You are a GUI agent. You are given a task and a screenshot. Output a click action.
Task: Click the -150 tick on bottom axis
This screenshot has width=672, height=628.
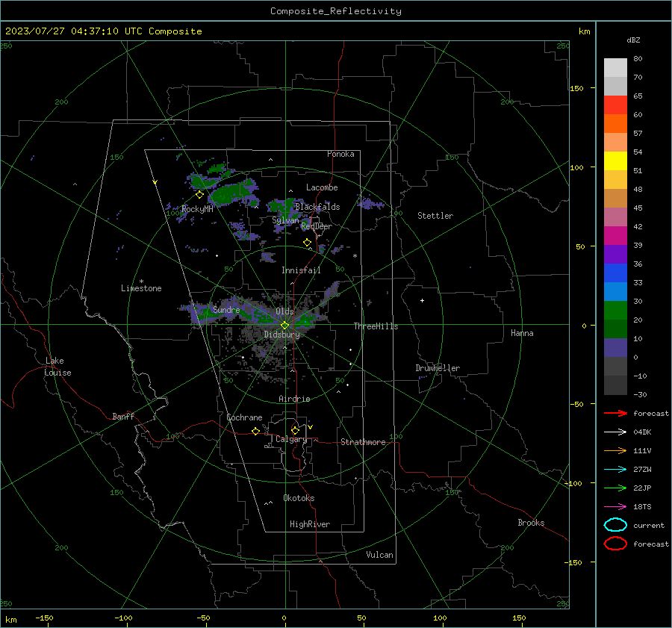click(44, 618)
